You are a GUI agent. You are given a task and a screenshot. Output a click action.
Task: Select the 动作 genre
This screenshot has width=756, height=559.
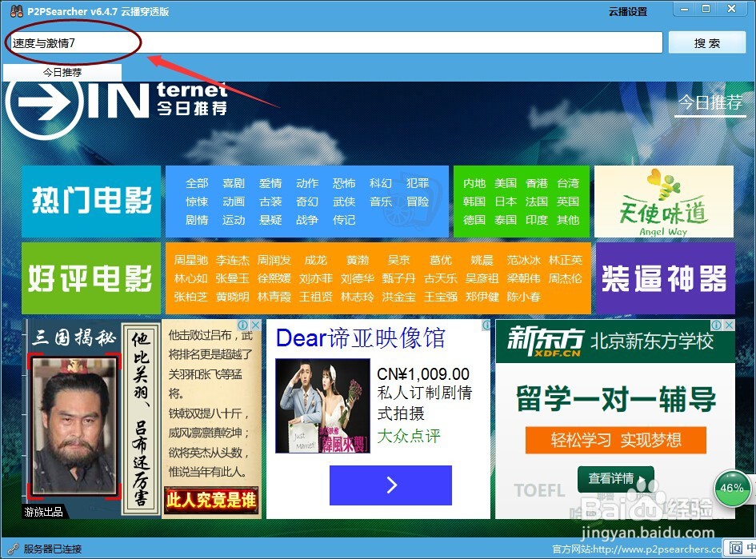pyautogui.click(x=307, y=183)
